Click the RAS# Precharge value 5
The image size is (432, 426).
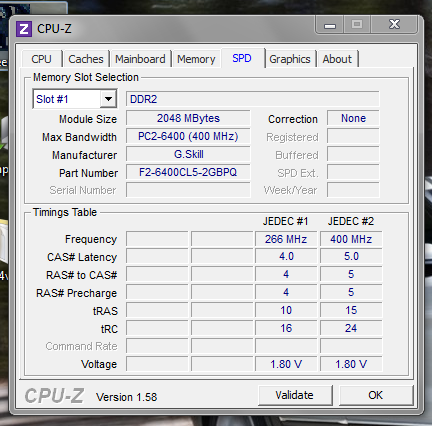pos(351,292)
